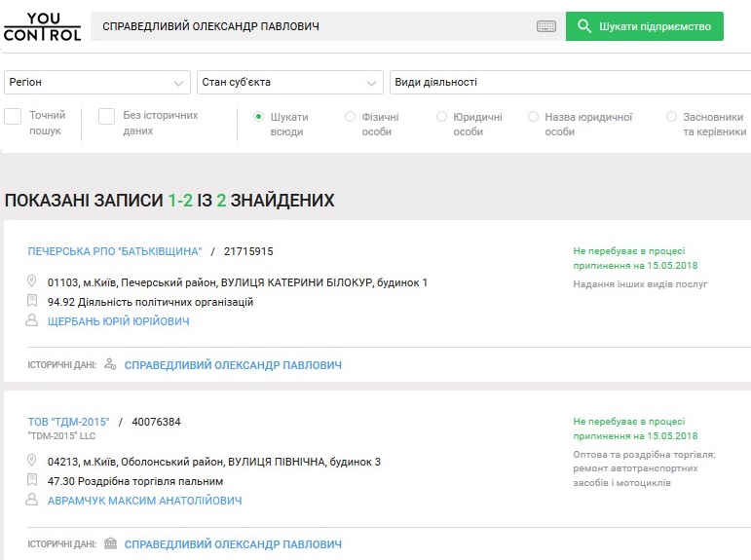Enable the Точний пошук checkbox
751x560 pixels.
(14, 117)
